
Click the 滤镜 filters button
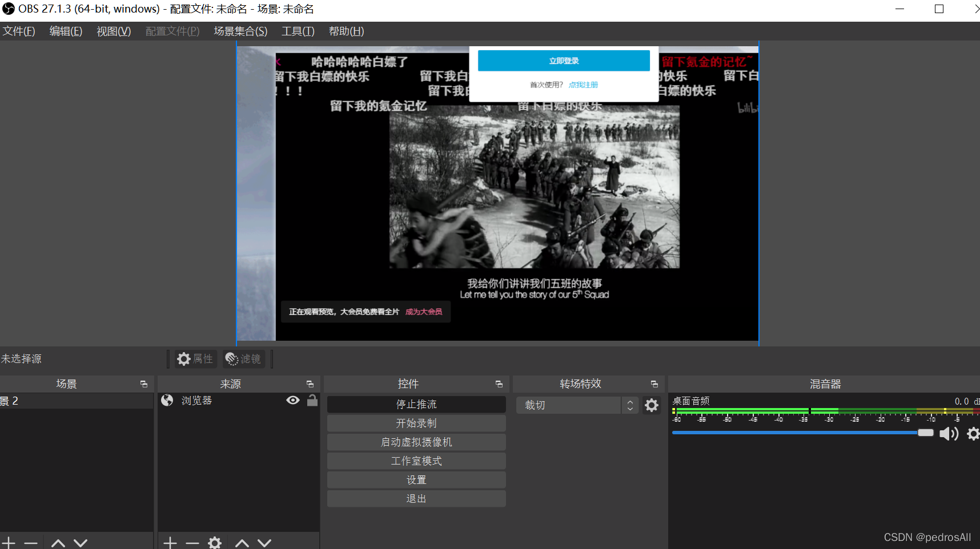click(x=243, y=359)
